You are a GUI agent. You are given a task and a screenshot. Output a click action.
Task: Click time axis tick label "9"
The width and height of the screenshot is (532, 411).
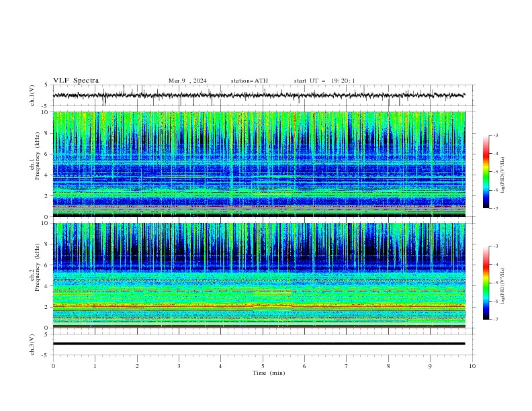(430, 366)
